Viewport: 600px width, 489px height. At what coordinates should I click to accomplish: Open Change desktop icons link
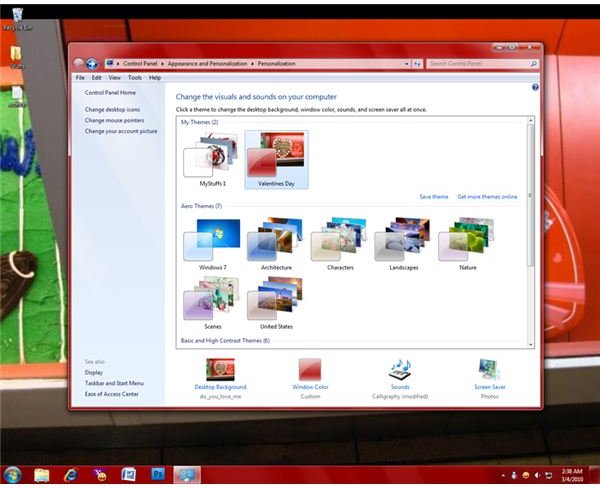112,109
